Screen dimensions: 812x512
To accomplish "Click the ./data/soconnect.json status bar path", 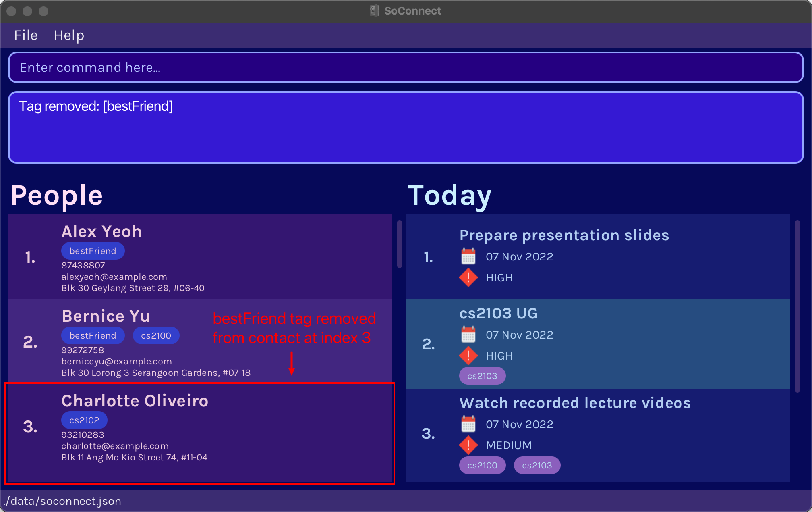I will point(62,501).
